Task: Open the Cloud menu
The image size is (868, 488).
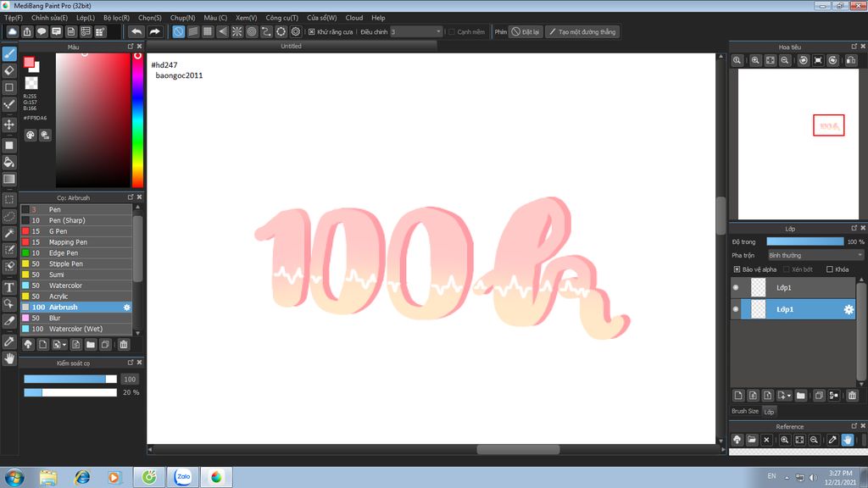Action: tap(354, 18)
